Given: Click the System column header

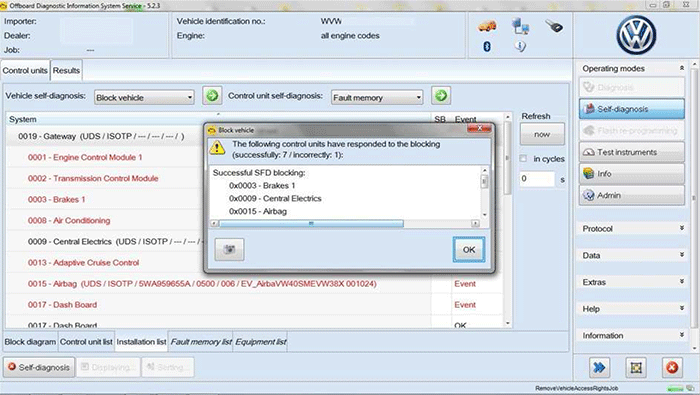Looking at the screenshot, I should pyautogui.click(x=23, y=119).
